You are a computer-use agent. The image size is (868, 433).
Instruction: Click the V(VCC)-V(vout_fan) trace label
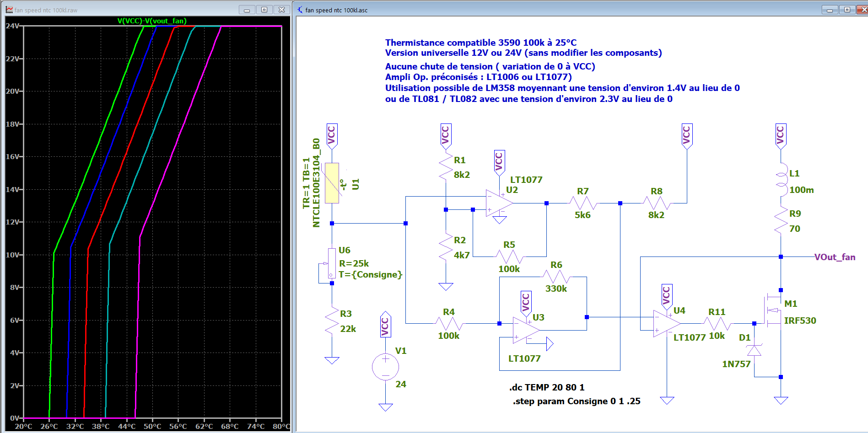coord(152,21)
